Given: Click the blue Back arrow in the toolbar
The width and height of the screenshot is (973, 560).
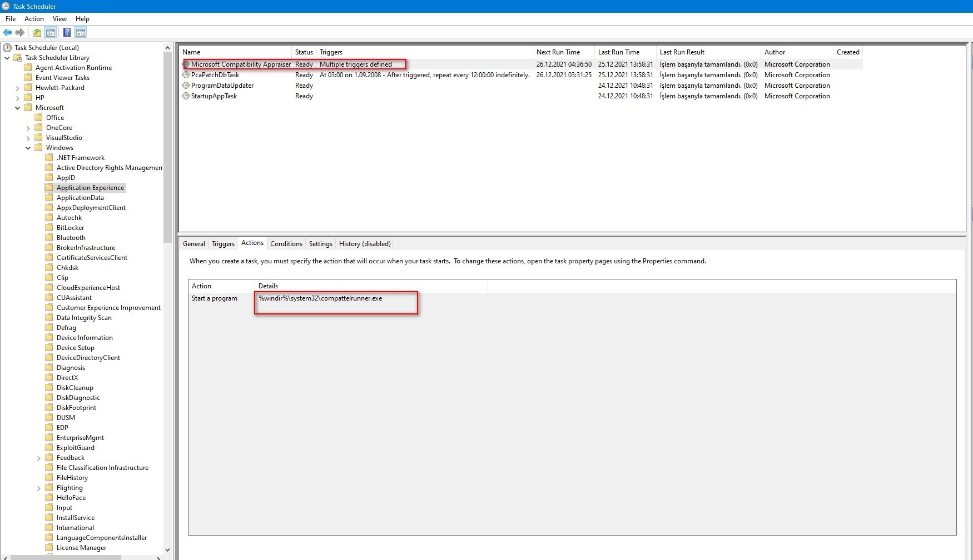Looking at the screenshot, I should tap(7, 33).
